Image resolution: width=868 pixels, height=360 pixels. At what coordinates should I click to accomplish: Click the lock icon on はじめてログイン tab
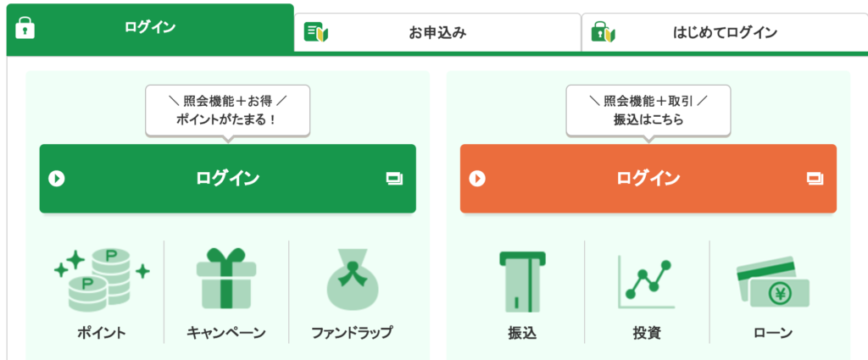[x=604, y=31]
